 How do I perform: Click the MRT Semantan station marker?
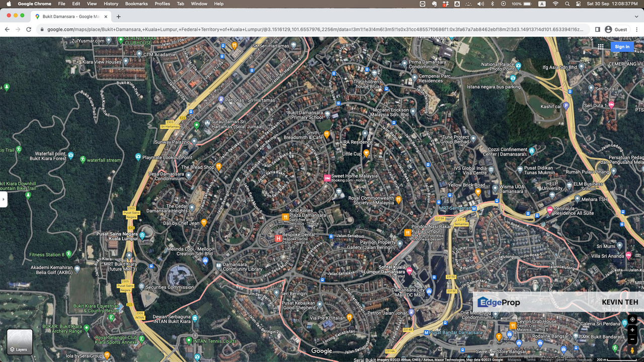tap(474, 208)
